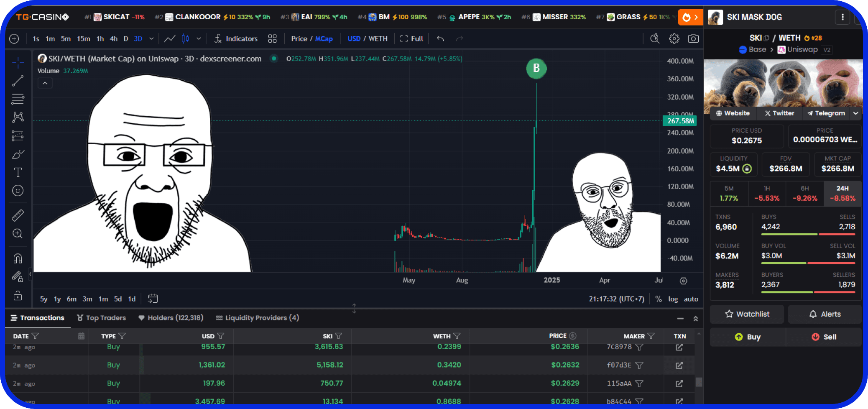The width and height of the screenshot is (868, 409).
Task: Select the 5M stats tab
Action: pyautogui.click(x=729, y=194)
